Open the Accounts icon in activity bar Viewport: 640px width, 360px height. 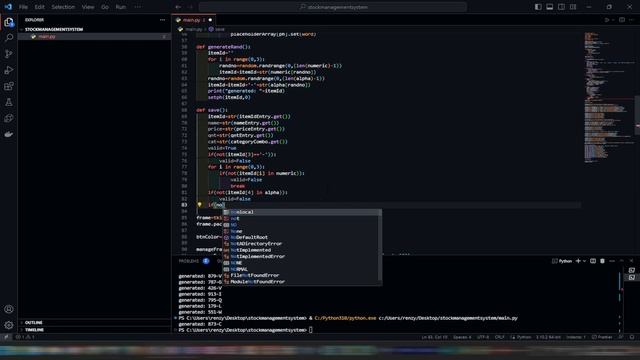click(9, 309)
